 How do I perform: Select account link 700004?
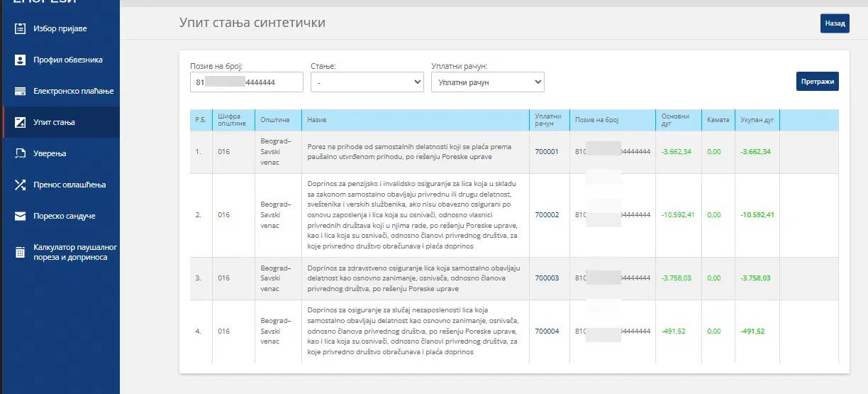tap(547, 331)
